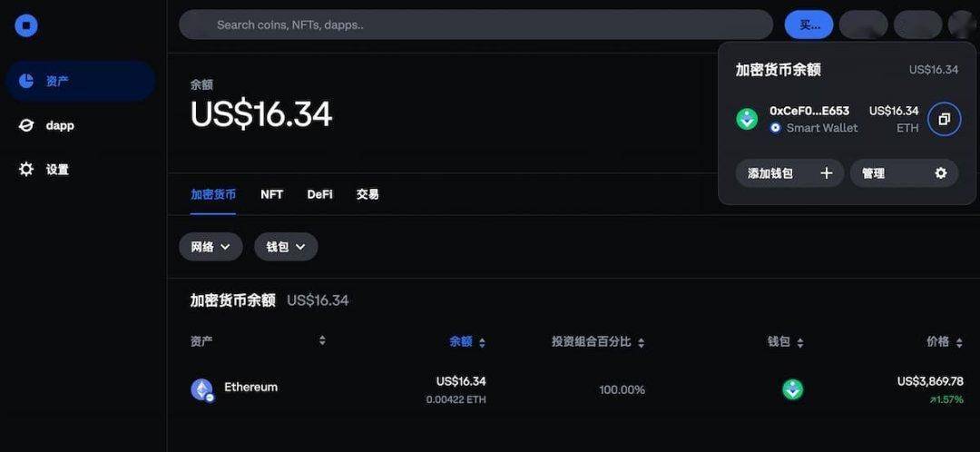Click the gear icon on 管理 button

pos(941,173)
